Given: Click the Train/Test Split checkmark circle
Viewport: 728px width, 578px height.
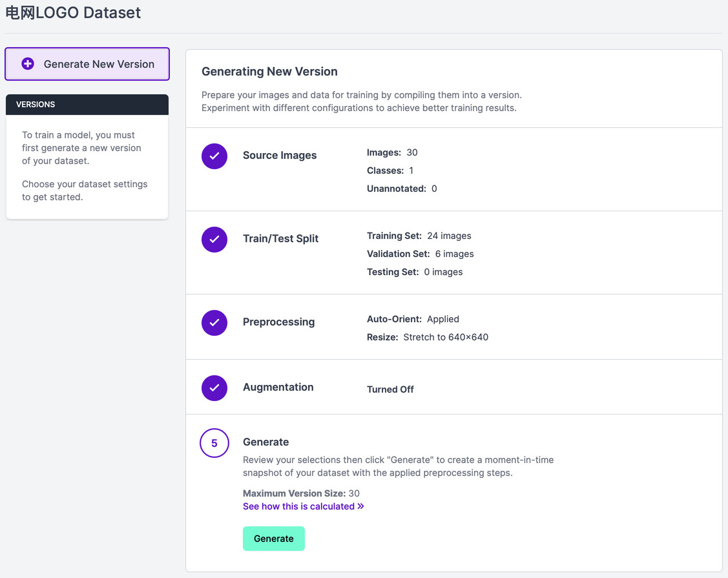Looking at the screenshot, I should point(214,240).
